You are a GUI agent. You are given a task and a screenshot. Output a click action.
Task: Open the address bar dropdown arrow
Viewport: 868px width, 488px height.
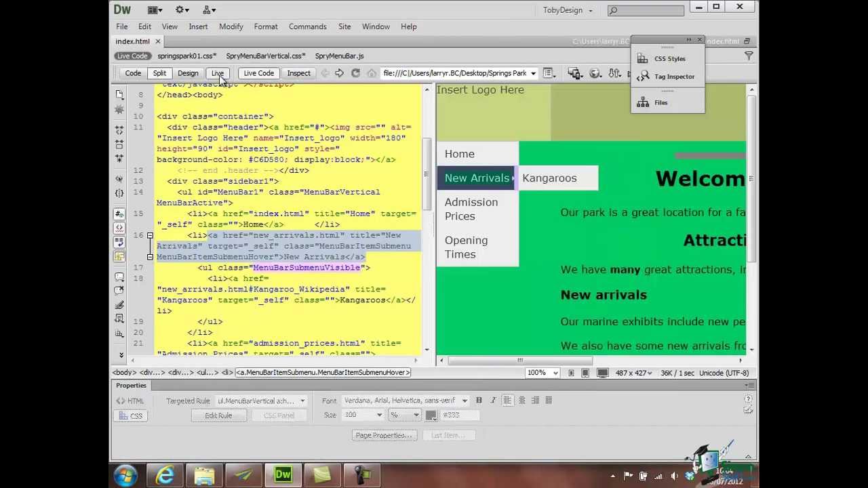pyautogui.click(x=533, y=73)
